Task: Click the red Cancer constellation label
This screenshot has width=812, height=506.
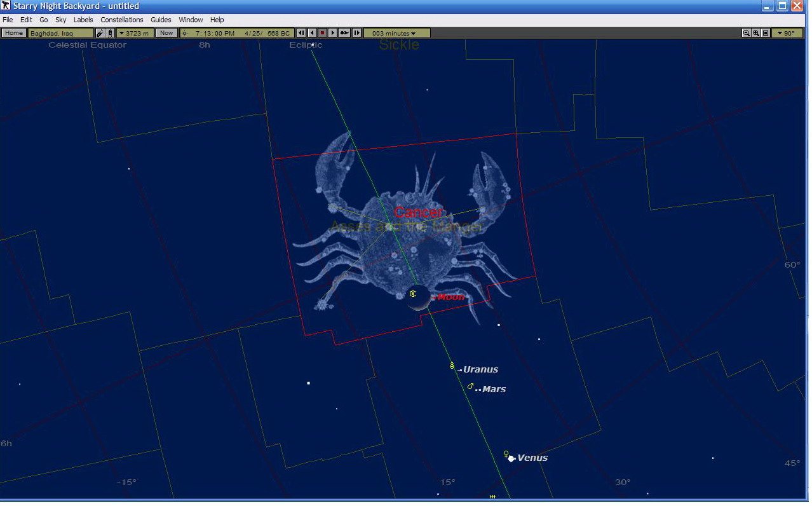Action: click(x=418, y=212)
